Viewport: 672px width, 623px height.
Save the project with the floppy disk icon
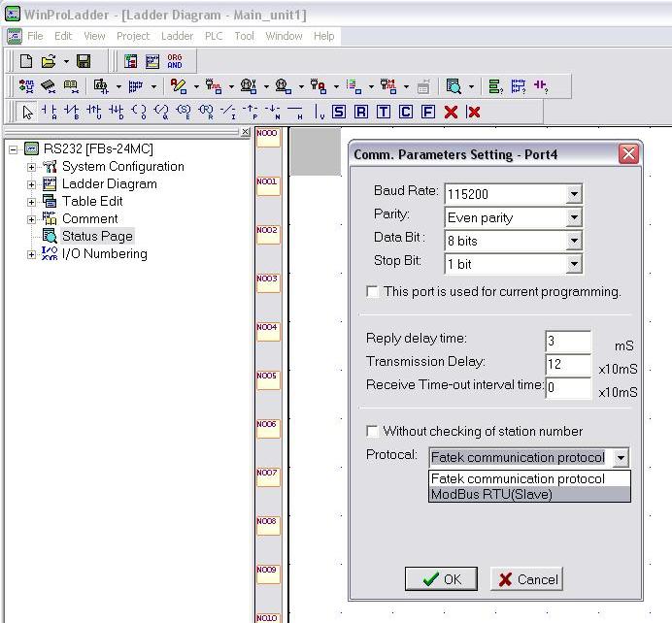(x=84, y=61)
